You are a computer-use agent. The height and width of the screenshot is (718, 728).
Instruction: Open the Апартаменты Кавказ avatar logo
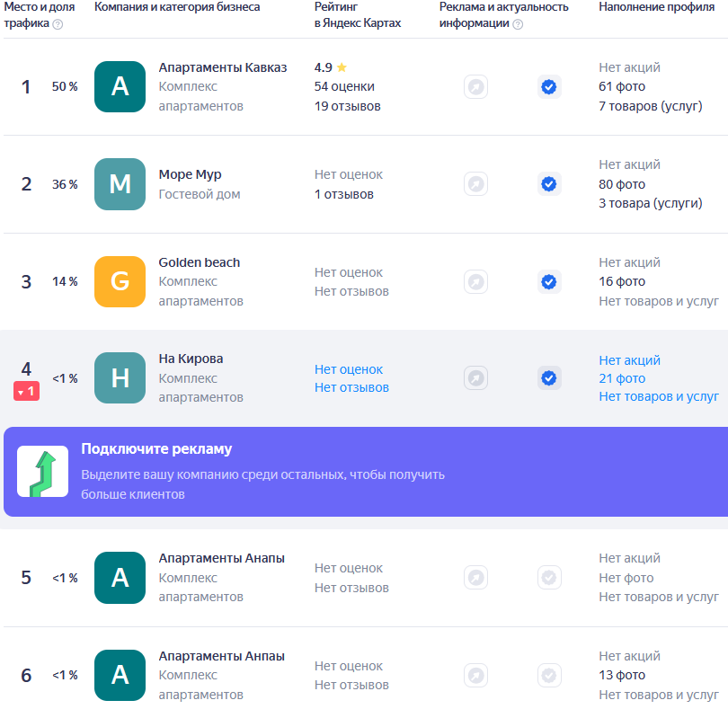coord(120,87)
